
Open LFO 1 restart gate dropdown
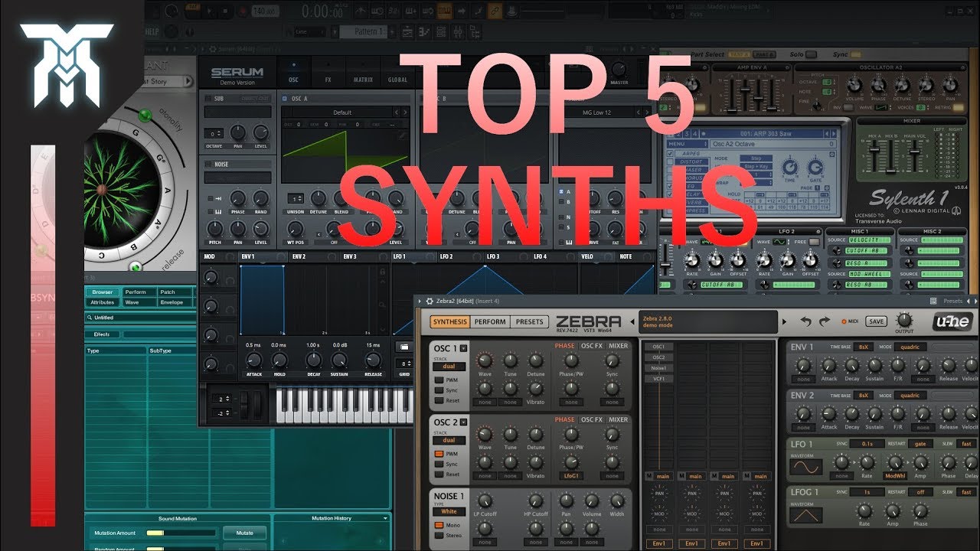tap(920, 444)
